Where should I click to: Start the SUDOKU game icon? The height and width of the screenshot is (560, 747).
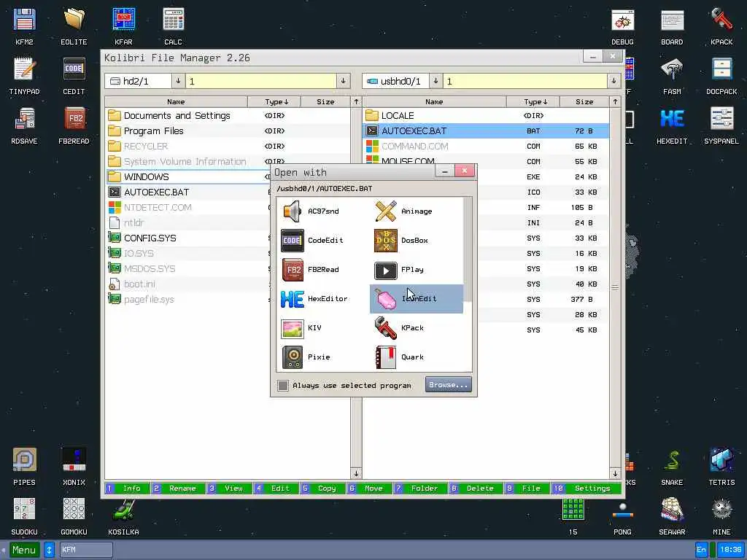pyautogui.click(x=24, y=516)
